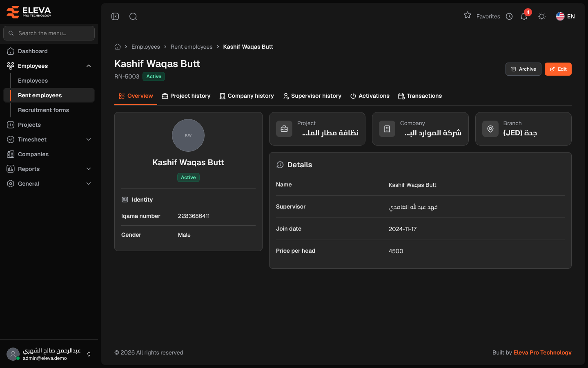Switch to the Activations tab

tap(370, 96)
